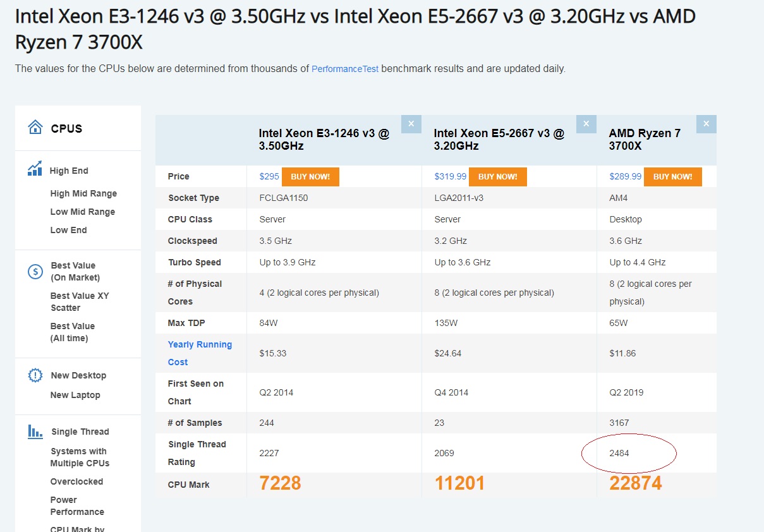The height and width of the screenshot is (532, 764).
Task: Click the New Desktop gear icon
Action: [x=35, y=375]
